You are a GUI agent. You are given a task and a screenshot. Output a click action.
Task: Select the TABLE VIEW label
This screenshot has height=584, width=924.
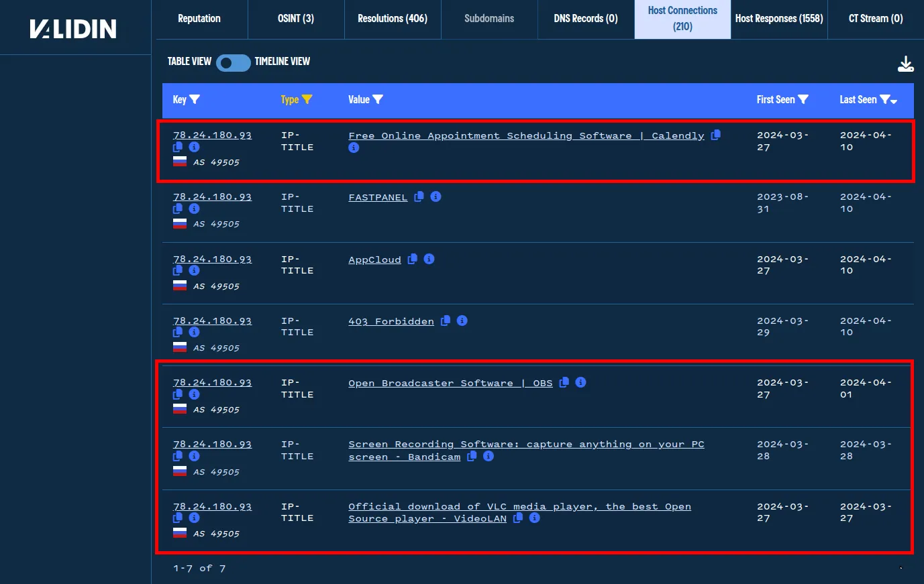(x=189, y=62)
